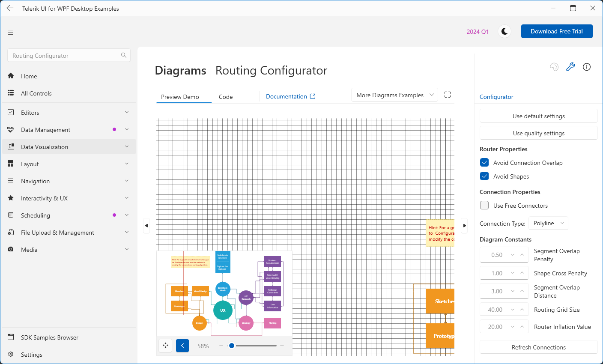Viewport: 603px width, 364px height.
Task: Open More Diagrams Examples dropdown
Action: coord(394,95)
